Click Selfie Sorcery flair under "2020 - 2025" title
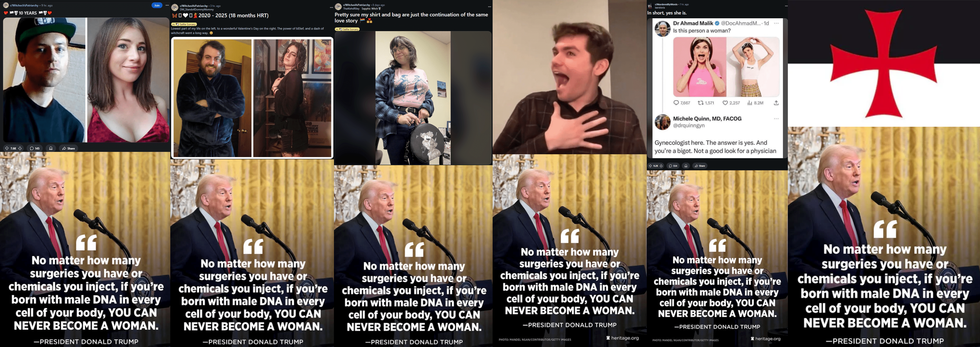Viewport: 980px width, 347px height. (x=184, y=24)
